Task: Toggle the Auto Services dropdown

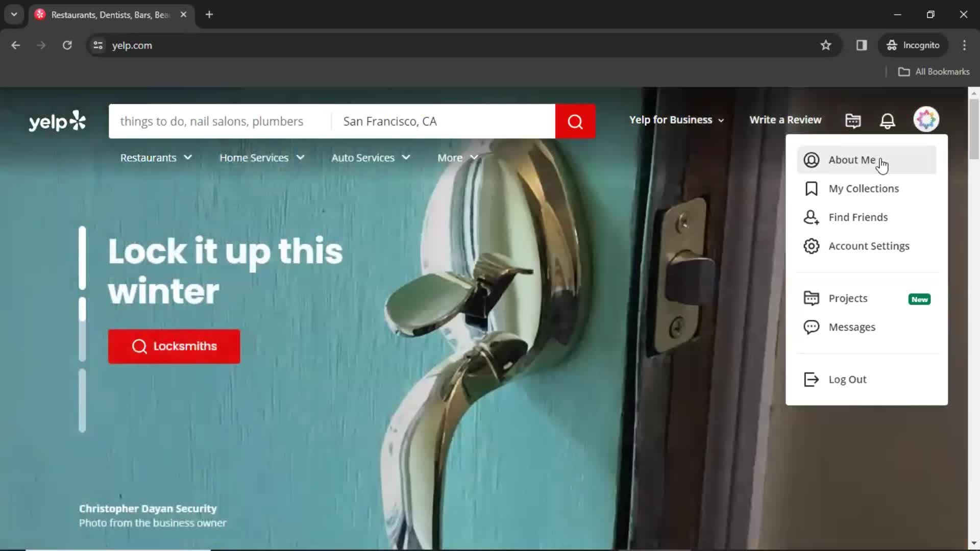Action: [370, 158]
